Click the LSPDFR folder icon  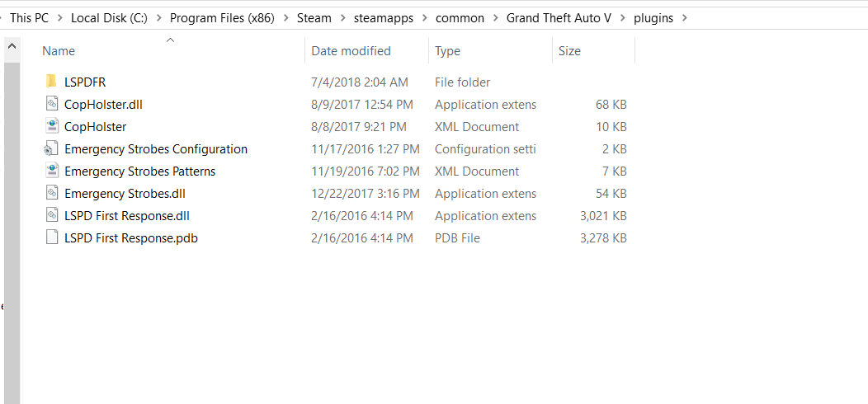[51, 82]
